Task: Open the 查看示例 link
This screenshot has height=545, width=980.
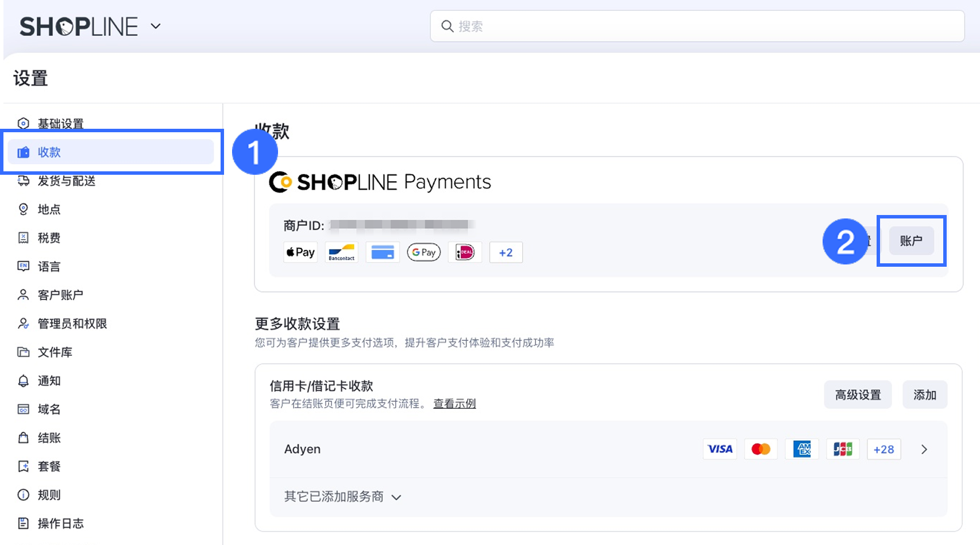Action: [x=454, y=404]
